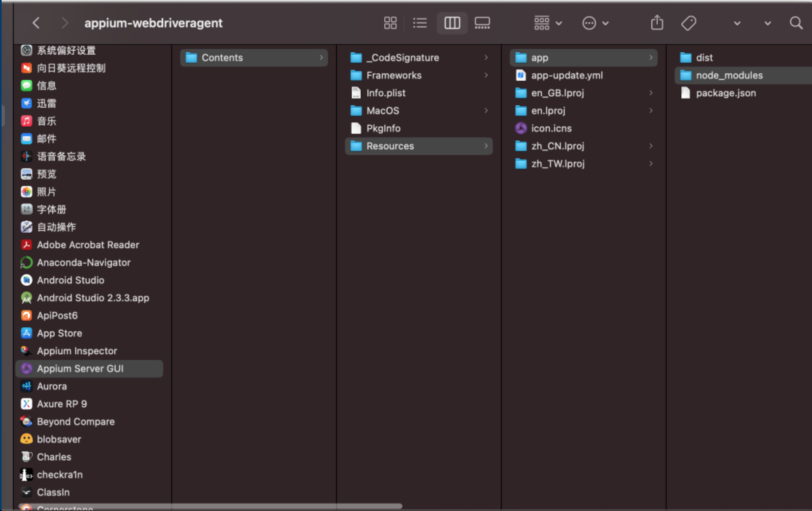This screenshot has height=511, width=812.
Task: Expand chevron on Contents row
Action: pos(321,58)
